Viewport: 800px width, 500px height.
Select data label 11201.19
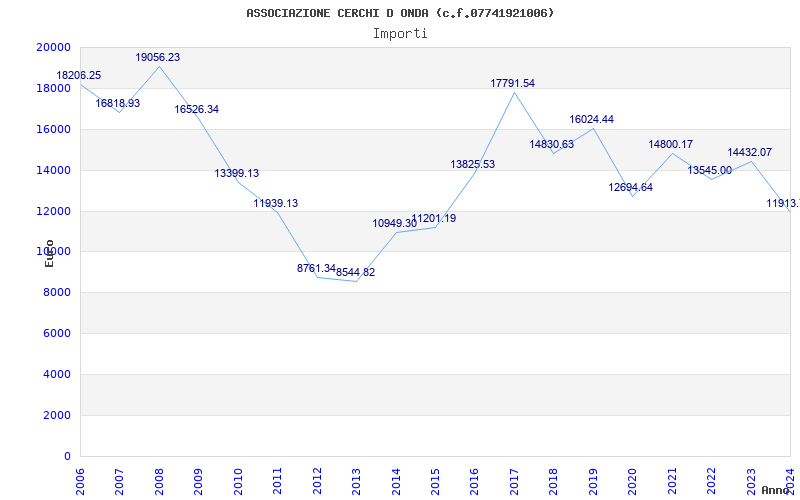[x=434, y=219]
